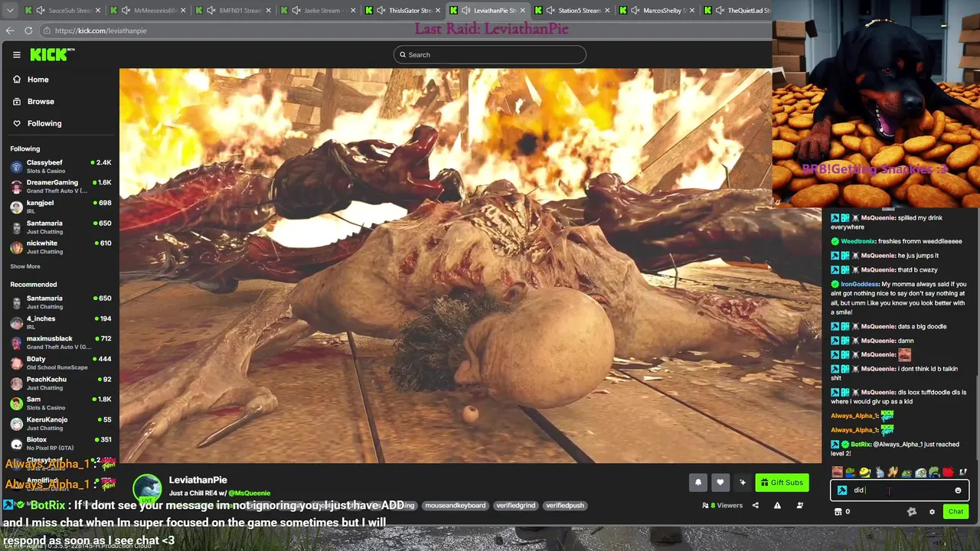Screen dimensions: 980x551
Task: Open Following in the sidebar
Action: pos(37,123)
